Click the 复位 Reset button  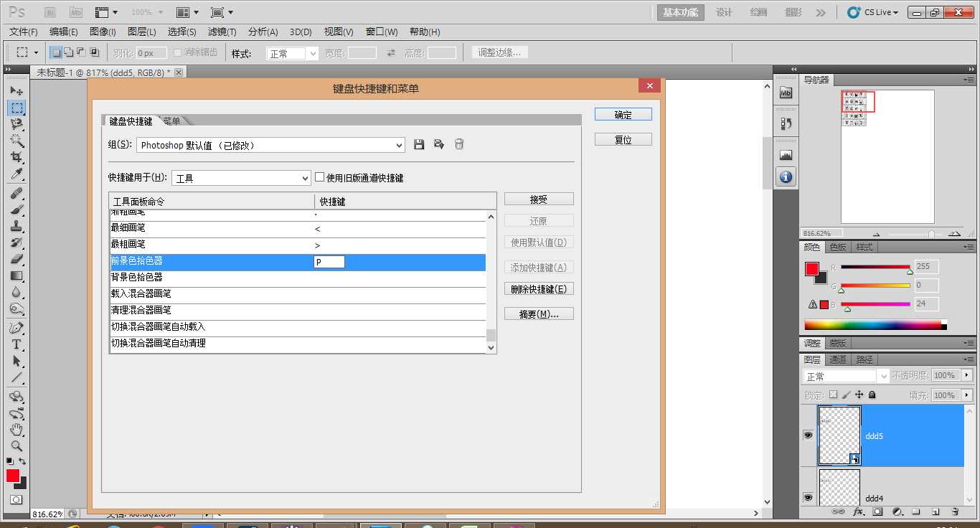[x=623, y=140]
